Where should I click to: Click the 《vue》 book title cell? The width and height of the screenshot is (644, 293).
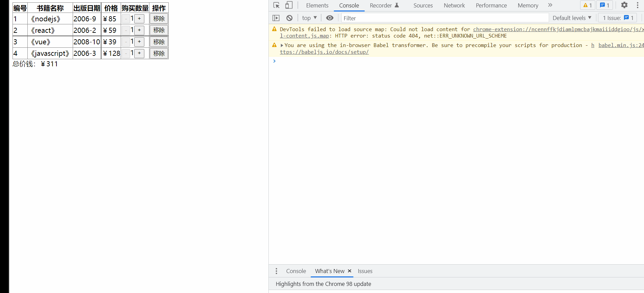pyautogui.click(x=50, y=42)
